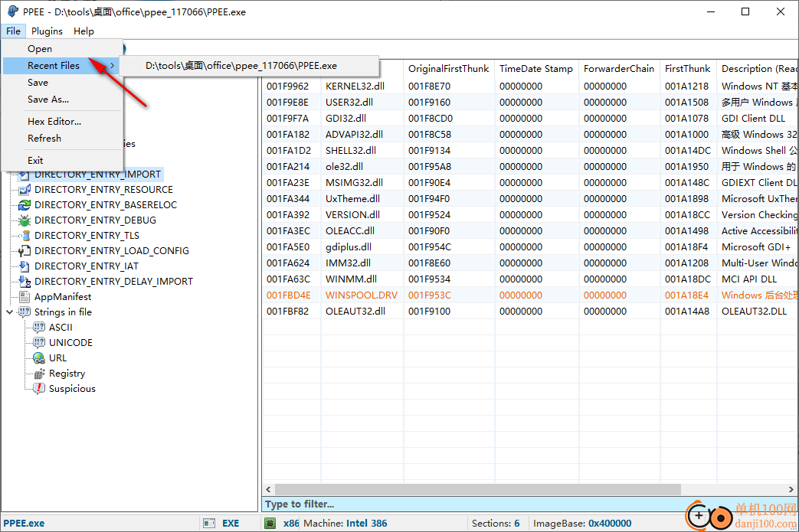Sort by ForwarderChain column header
The height and width of the screenshot is (532, 799).
pos(620,69)
